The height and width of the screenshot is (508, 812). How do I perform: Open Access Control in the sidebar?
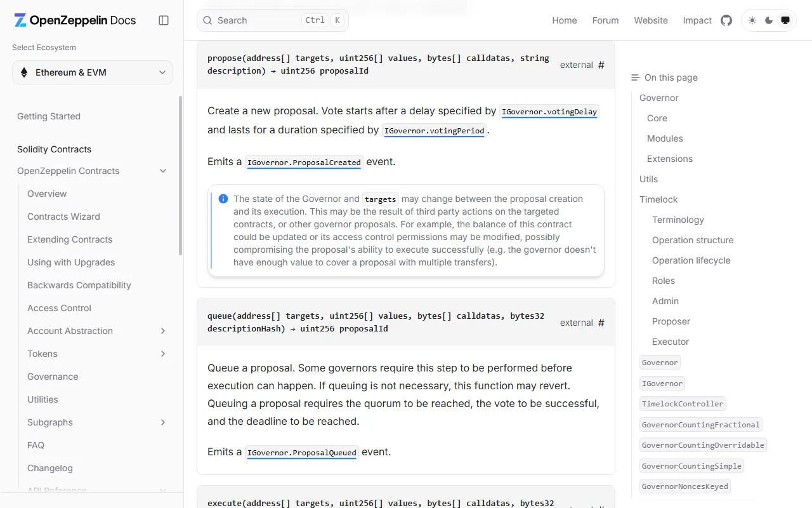click(x=59, y=308)
